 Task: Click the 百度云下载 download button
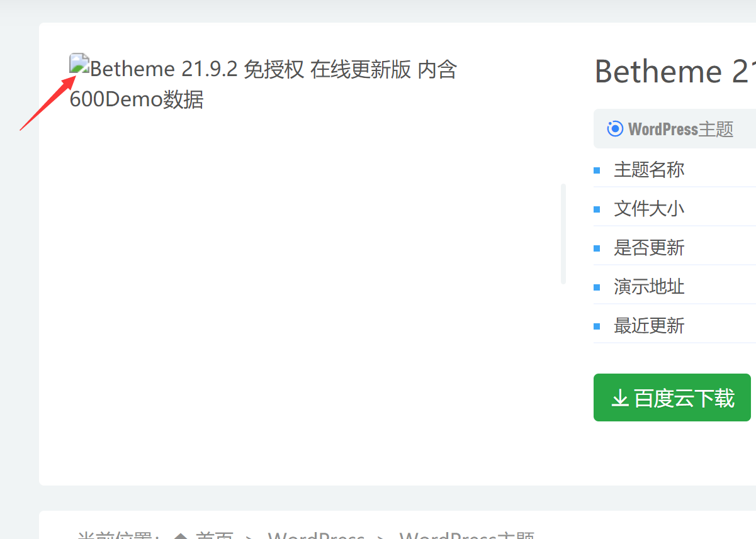coord(672,397)
